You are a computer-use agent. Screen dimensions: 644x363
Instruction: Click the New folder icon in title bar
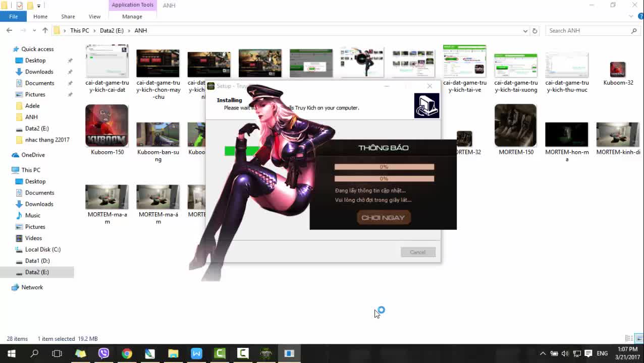pyautogui.click(x=30, y=6)
